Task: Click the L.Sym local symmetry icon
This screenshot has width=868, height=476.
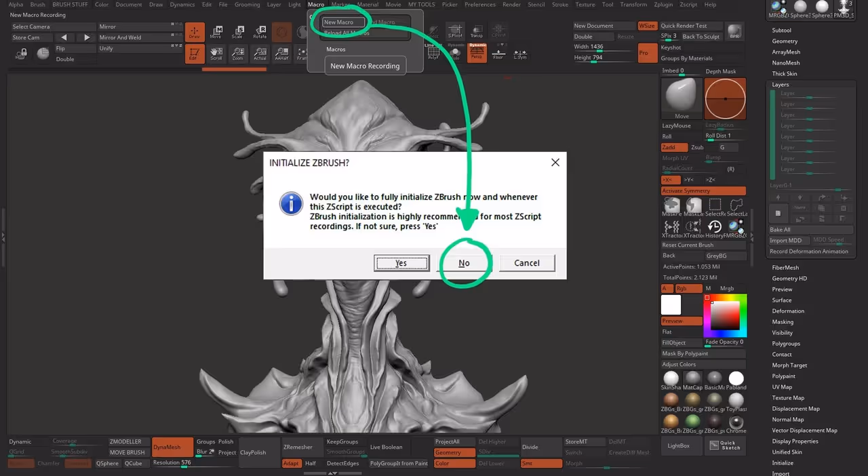Action: coord(520,54)
